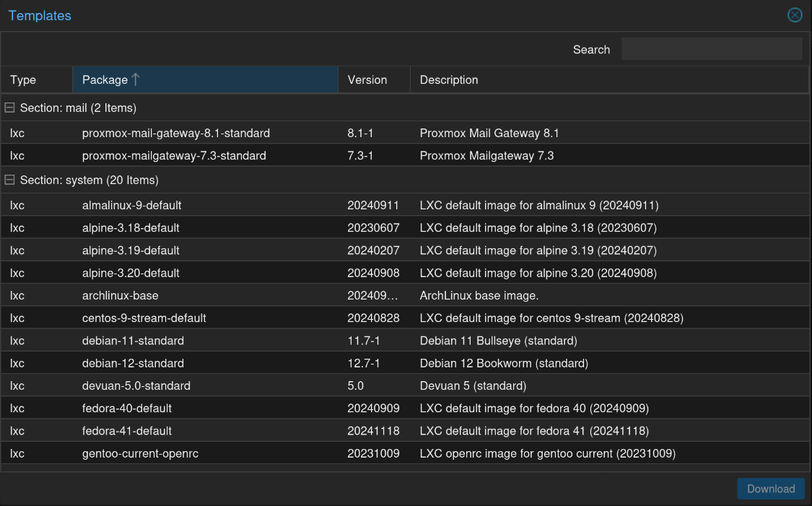Click alpine 3.19 LXC image description
The width and height of the screenshot is (812, 506).
pos(538,250)
